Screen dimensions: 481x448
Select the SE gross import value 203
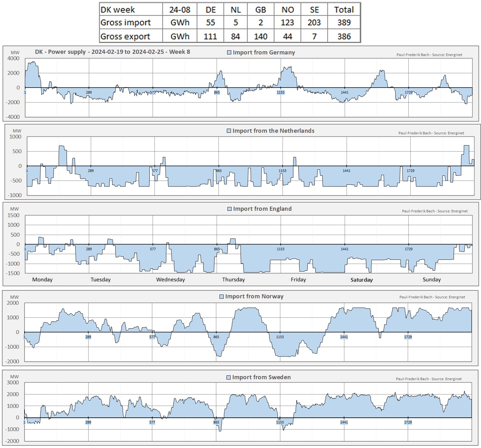click(314, 23)
